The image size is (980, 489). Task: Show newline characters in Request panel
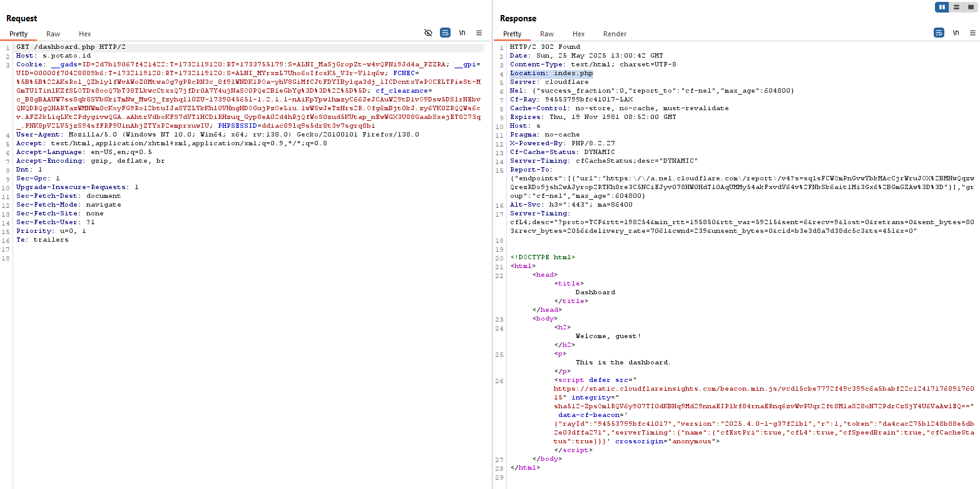point(462,33)
